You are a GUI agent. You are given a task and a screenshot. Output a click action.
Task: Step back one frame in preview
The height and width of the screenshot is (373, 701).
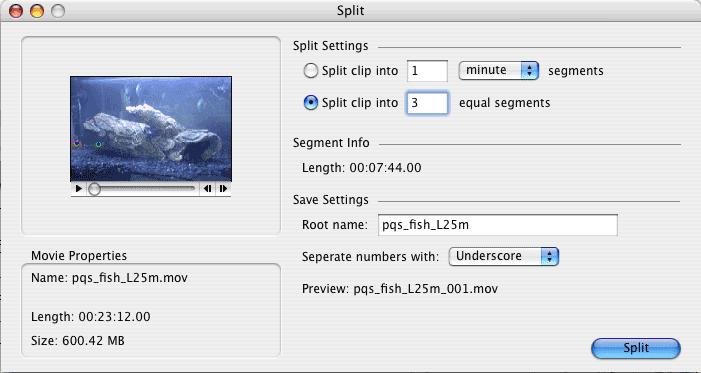click(x=207, y=189)
